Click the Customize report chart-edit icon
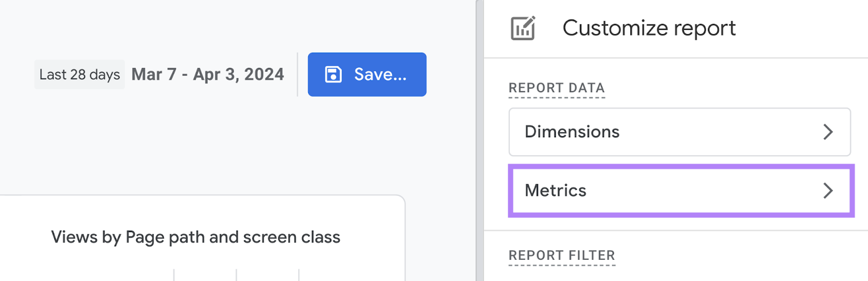868x281 pixels. [523, 28]
